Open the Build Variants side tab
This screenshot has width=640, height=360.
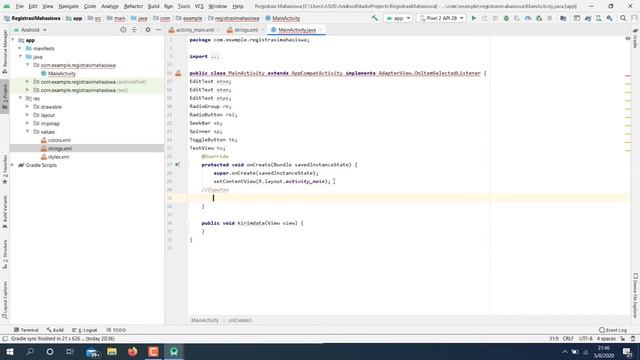(5, 211)
